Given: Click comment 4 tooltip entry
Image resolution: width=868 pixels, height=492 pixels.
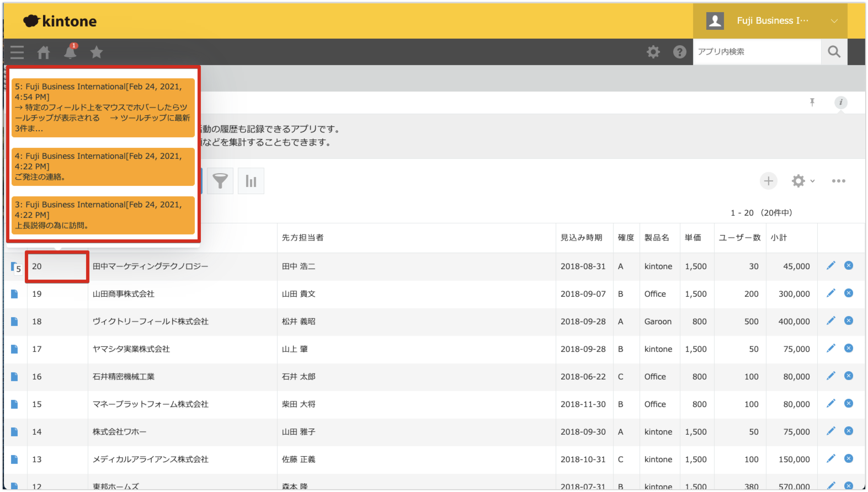Looking at the screenshot, I should point(103,167).
